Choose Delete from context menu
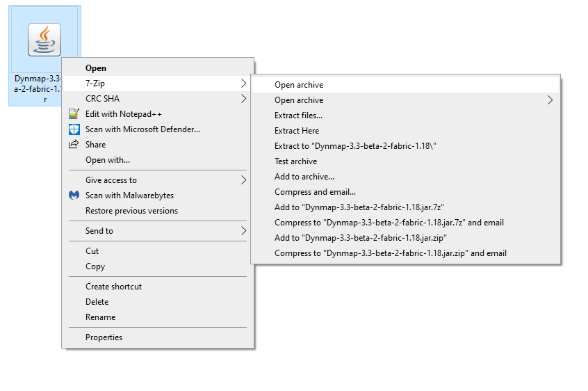588x391 pixels. 158,302
